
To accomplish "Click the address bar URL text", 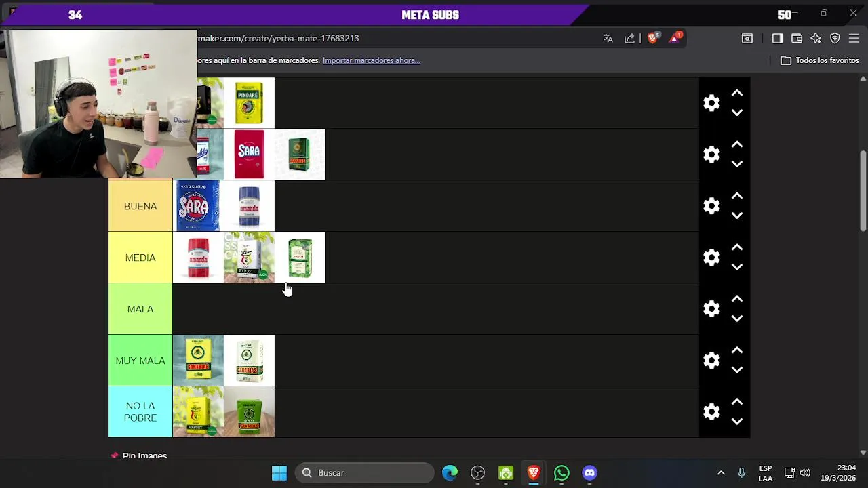I will click(278, 39).
